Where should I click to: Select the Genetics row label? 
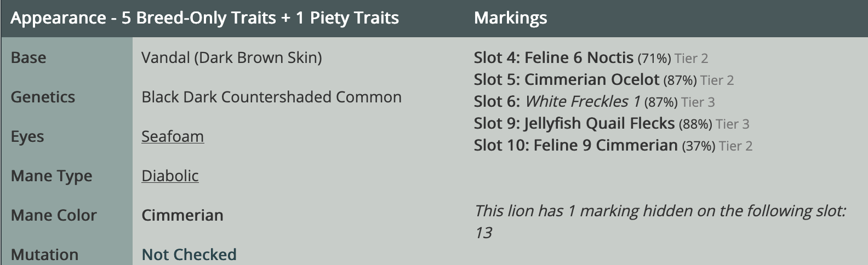43,97
